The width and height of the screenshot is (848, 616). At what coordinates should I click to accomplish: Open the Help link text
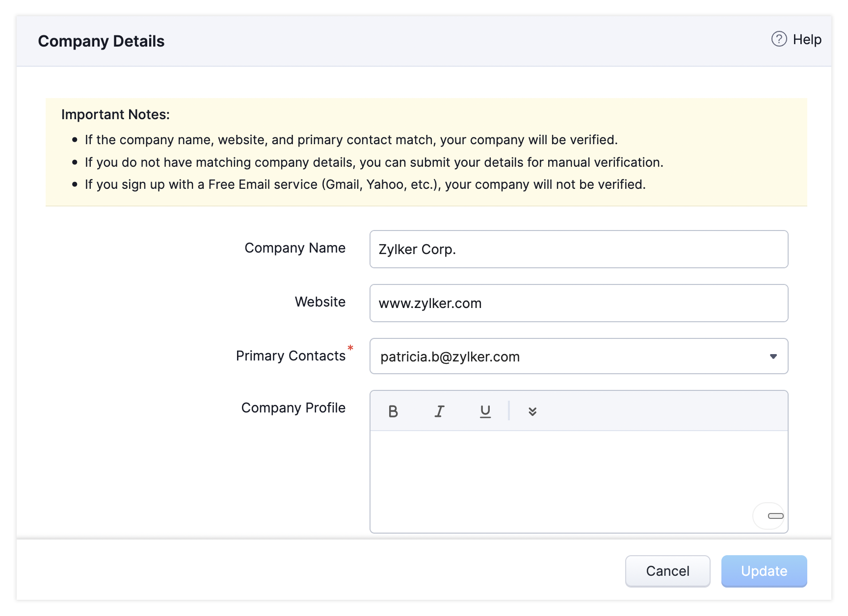coord(807,40)
